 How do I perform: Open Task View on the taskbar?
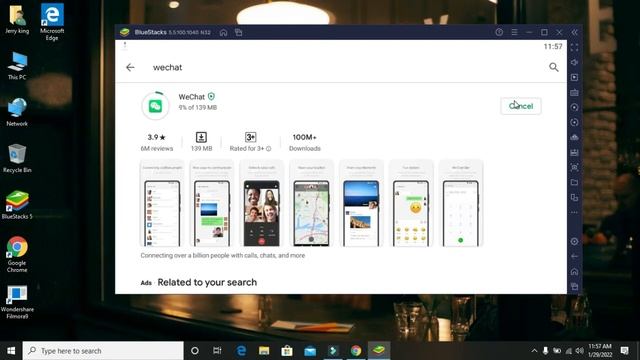pos(217,351)
